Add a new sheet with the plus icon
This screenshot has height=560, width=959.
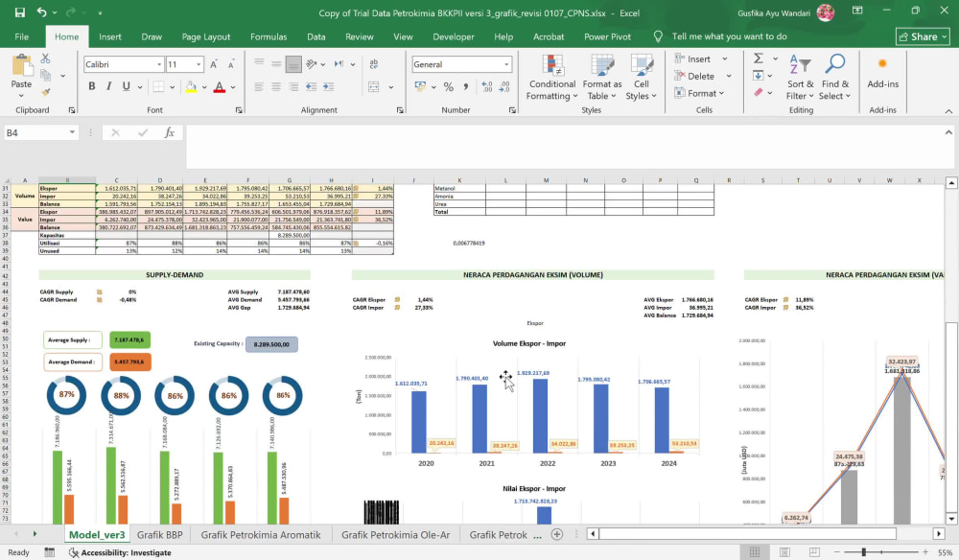point(556,534)
